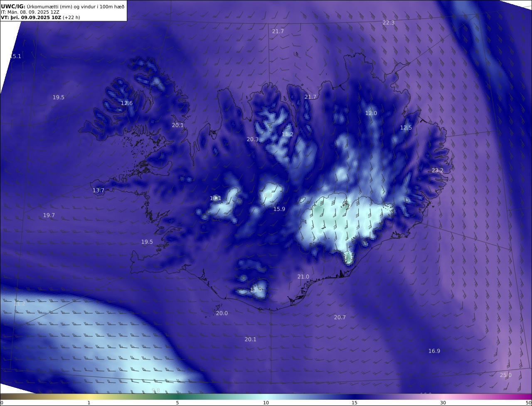Screen dimensions: 532x406
Task: Click the 13.7 value on the map
Action: click(98, 190)
